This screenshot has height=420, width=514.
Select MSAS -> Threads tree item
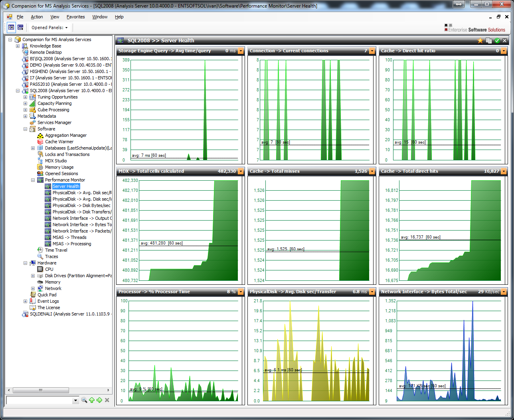point(69,237)
